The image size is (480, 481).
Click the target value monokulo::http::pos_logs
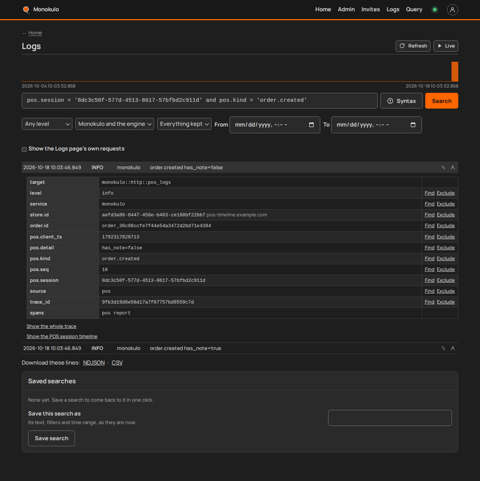pyautogui.click(x=136, y=182)
